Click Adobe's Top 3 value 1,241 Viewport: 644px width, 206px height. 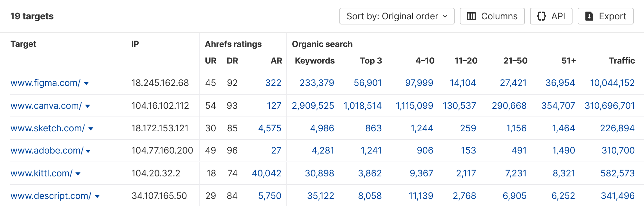372,150
